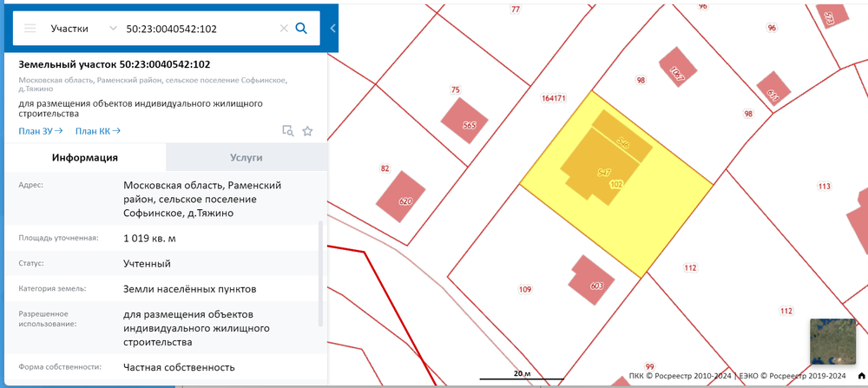Open the План КК link
868x388 pixels.
click(x=97, y=131)
